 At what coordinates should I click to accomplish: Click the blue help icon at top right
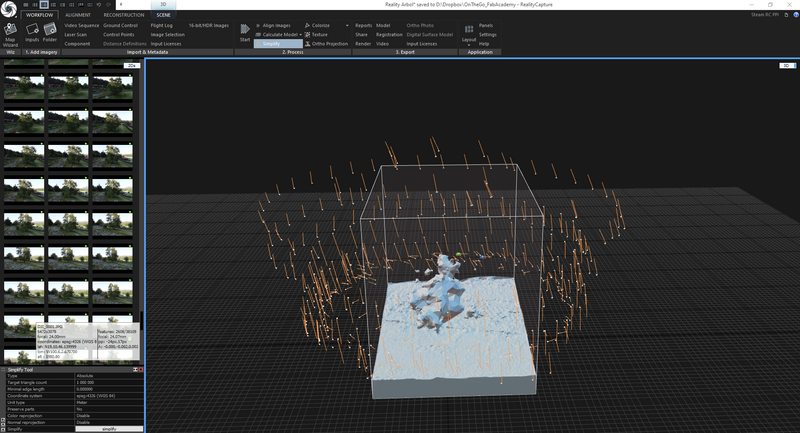click(796, 15)
